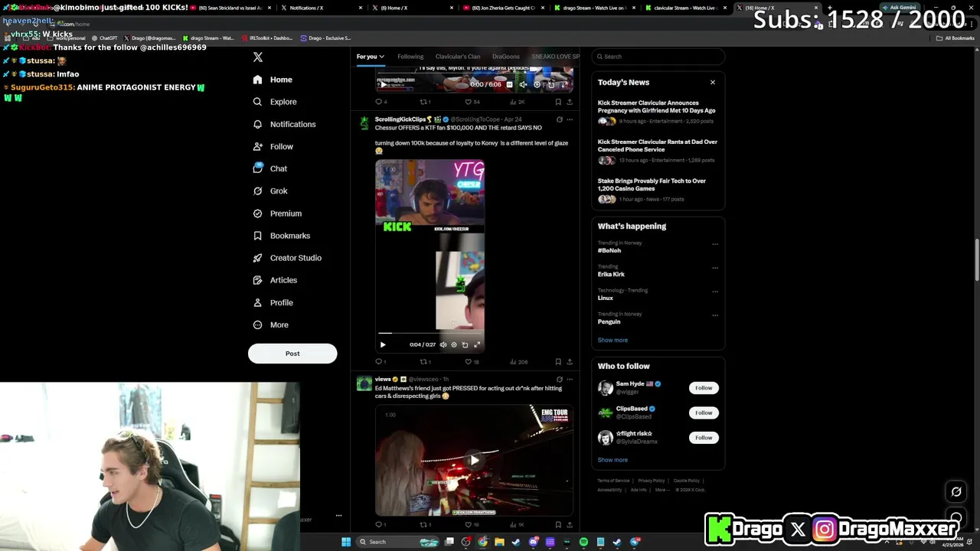Open Discord from the taskbar
Screen dimensions: 980x551
tap(534, 542)
